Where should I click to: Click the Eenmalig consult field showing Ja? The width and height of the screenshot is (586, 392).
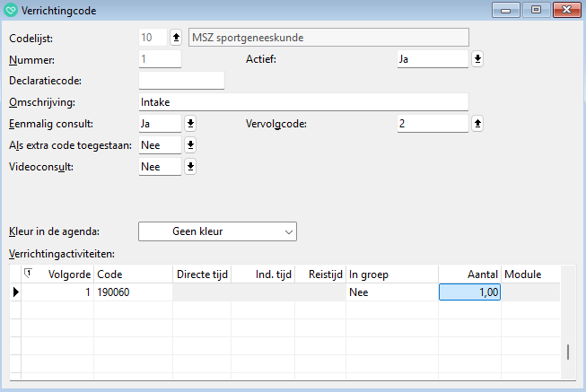(160, 124)
